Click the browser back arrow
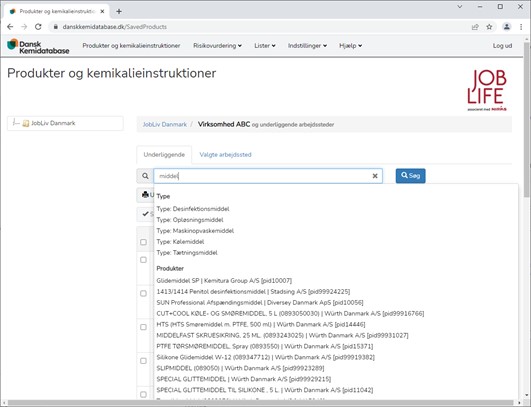Screen dimensions: 531x407 point(10,27)
